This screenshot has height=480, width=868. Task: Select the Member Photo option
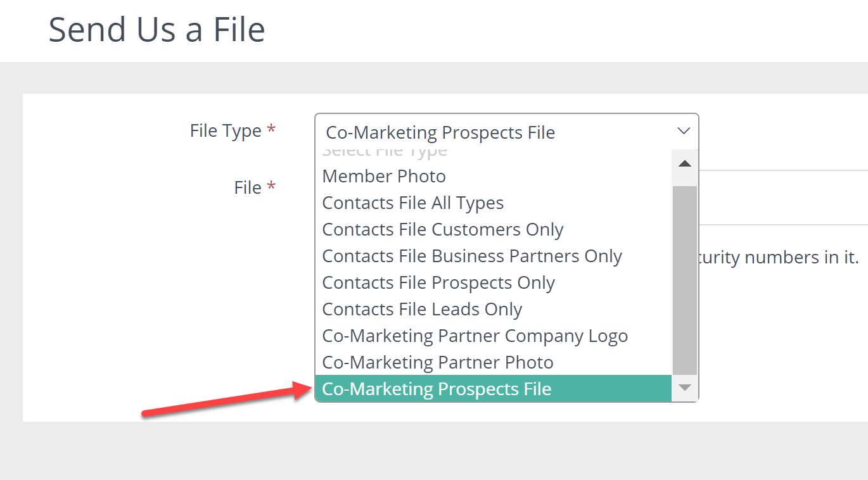tap(384, 176)
